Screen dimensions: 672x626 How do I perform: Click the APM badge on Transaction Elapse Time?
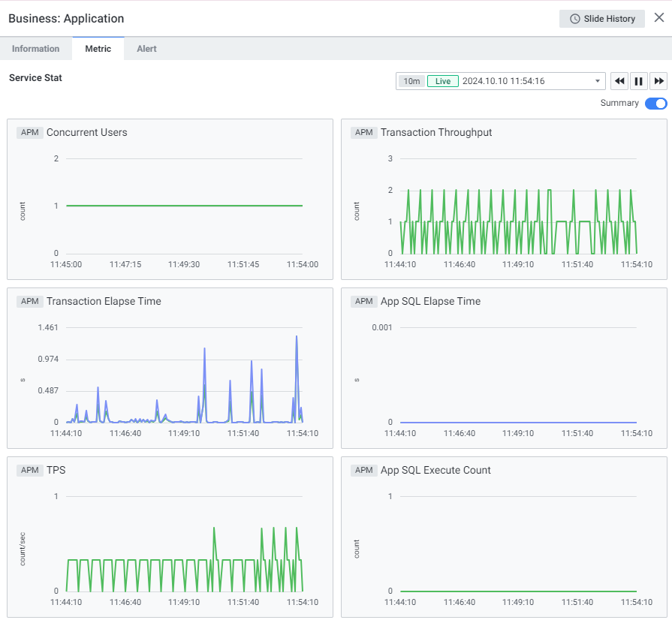pos(30,302)
